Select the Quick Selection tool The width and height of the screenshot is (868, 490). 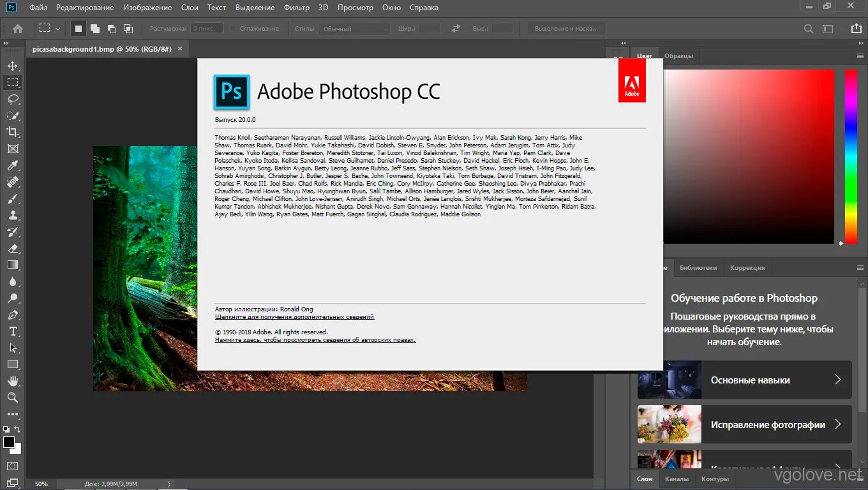click(x=13, y=115)
